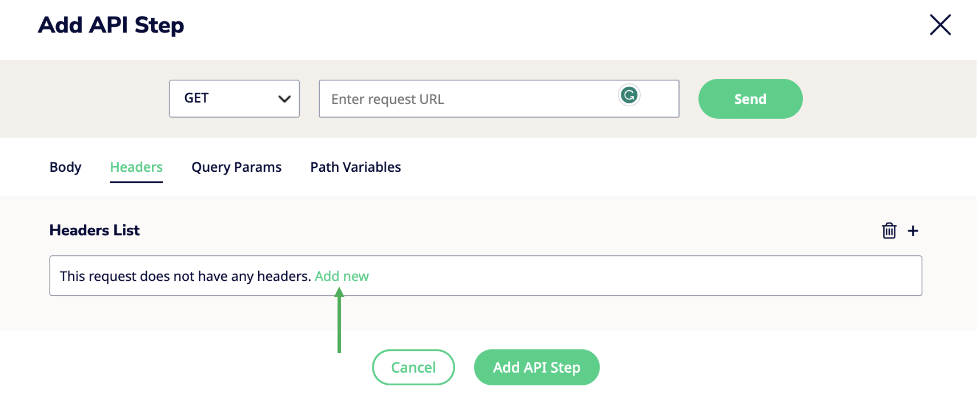Close the Add API Step dialog
980x419 pixels.
pos(940,25)
